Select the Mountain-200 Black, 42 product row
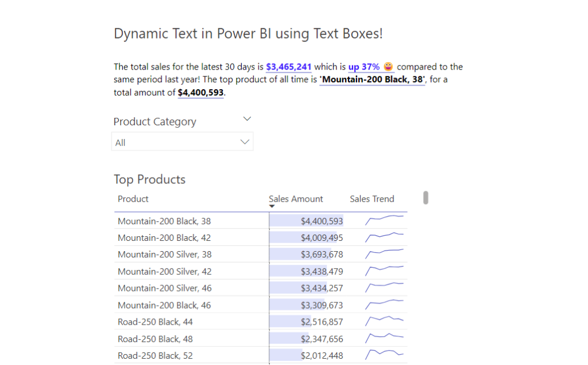 (164, 237)
